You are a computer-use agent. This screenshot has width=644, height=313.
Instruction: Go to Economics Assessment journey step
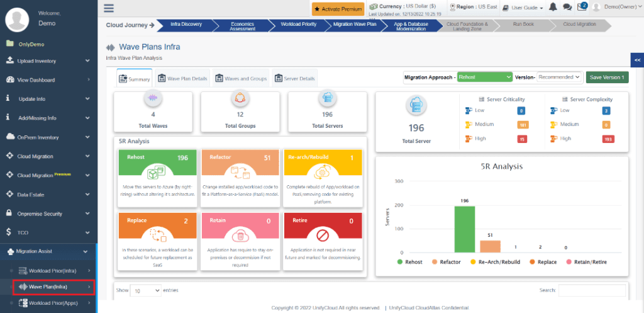tap(242, 26)
